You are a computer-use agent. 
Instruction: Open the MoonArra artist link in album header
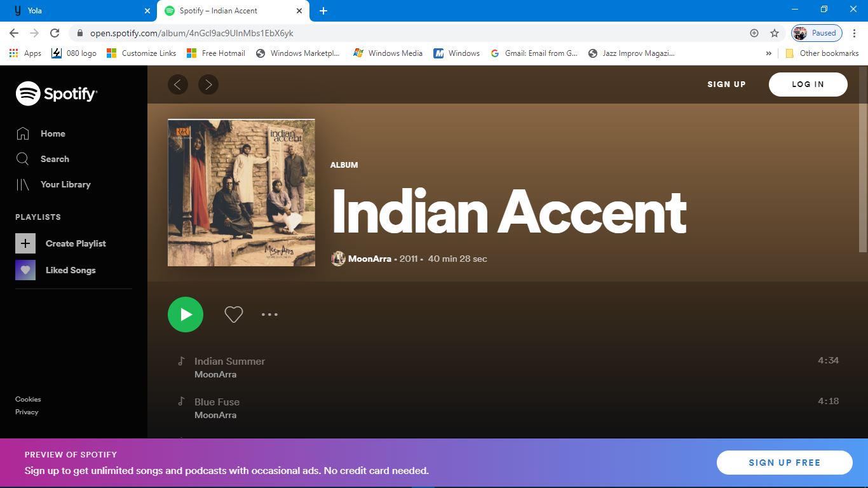pyautogui.click(x=370, y=259)
